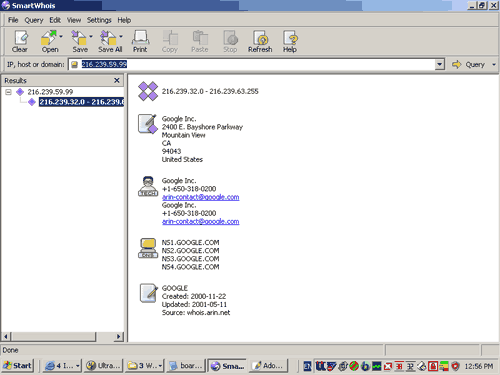Expand the Open button dropdown arrow
This screenshot has width=500, height=375.
[61, 36]
